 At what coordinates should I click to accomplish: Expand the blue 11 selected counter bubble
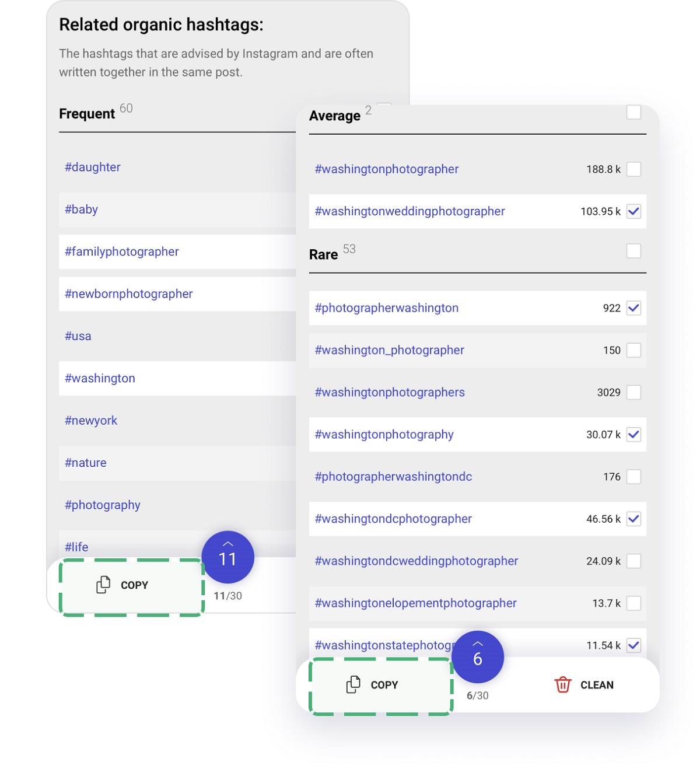point(228,557)
